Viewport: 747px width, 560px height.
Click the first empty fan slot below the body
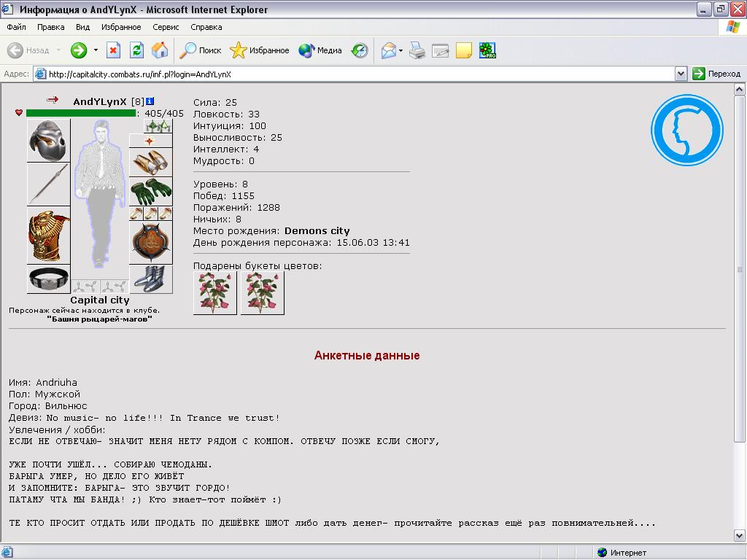tap(85, 286)
